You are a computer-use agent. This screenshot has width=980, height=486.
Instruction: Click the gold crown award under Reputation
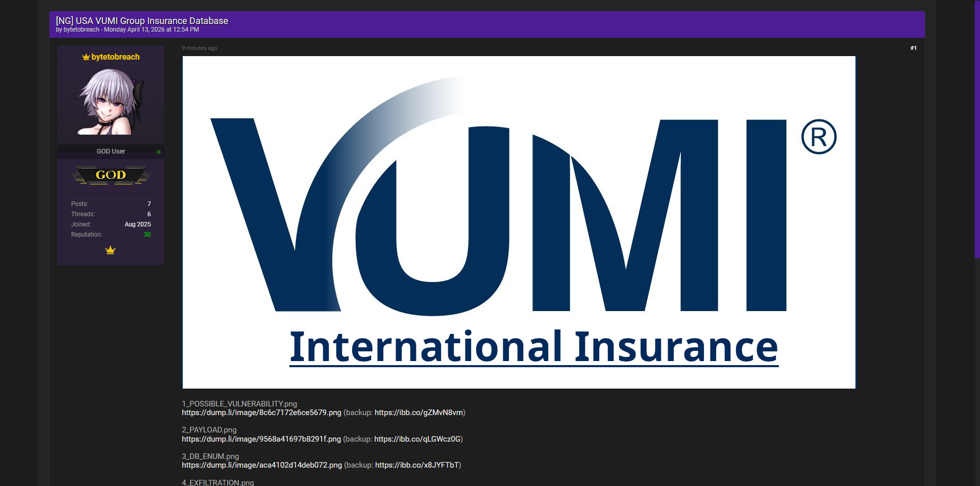(110, 250)
